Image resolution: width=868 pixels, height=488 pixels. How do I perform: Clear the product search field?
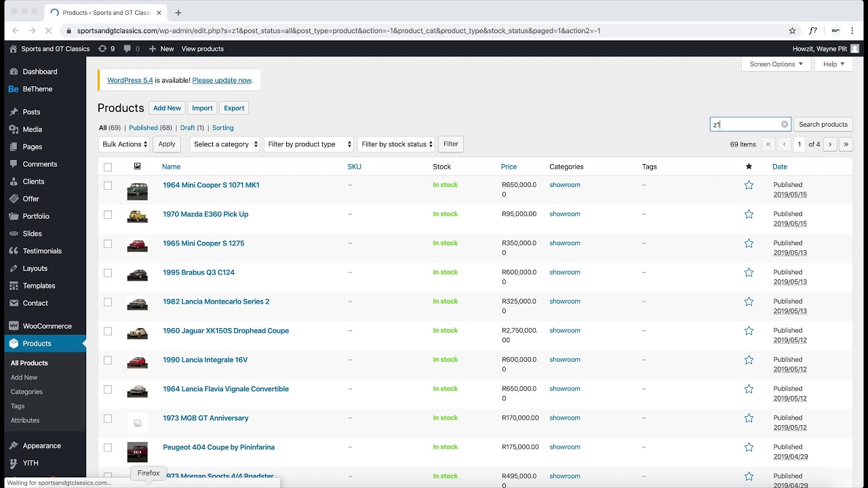pyautogui.click(x=785, y=125)
